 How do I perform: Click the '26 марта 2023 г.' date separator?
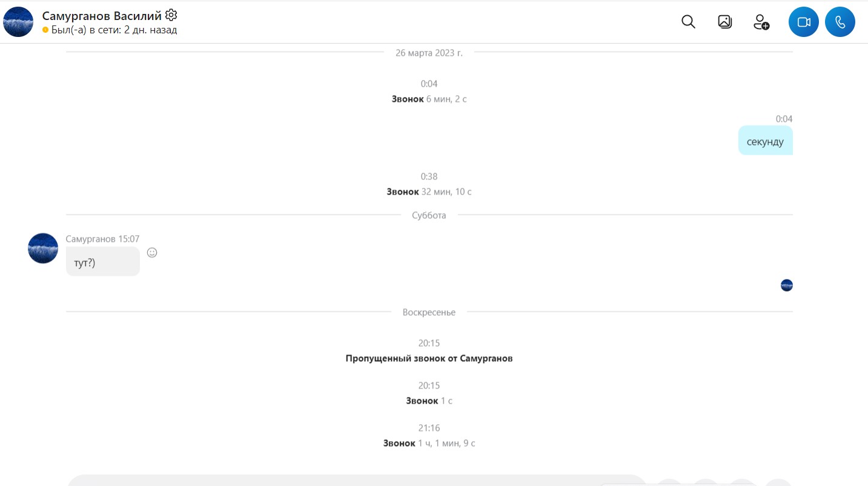point(429,53)
